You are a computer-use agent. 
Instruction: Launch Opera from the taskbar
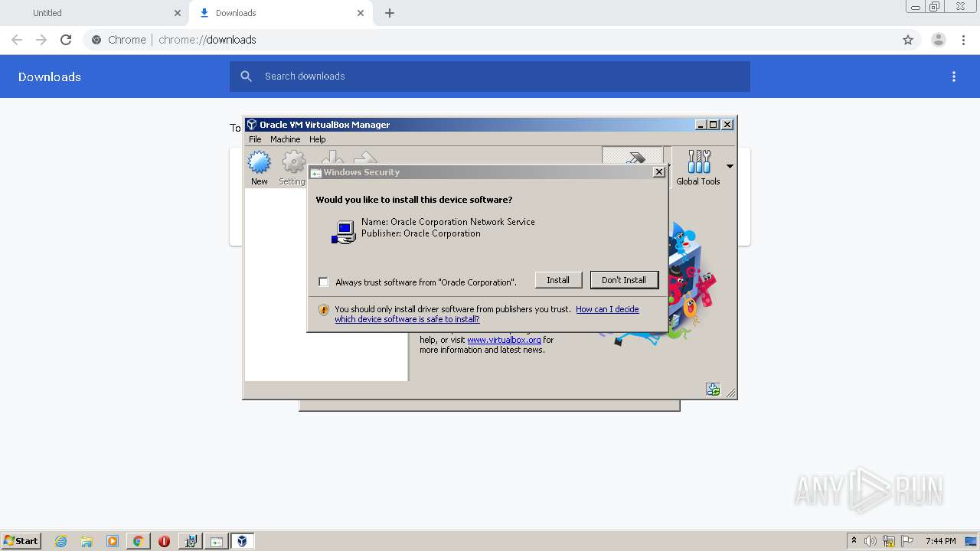click(164, 541)
